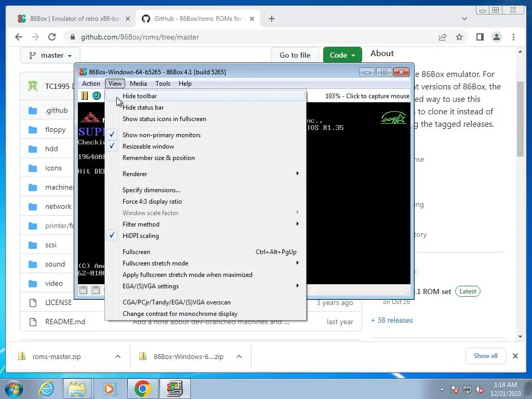Open the Tools menu in 86Box

163,84
